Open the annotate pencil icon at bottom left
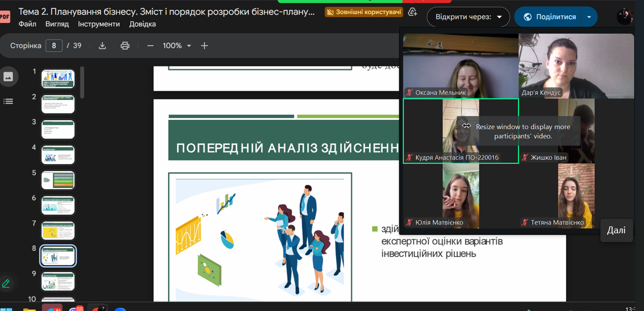Image resolution: width=644 pixels, height=311 pixels. (x=6, y=283)
